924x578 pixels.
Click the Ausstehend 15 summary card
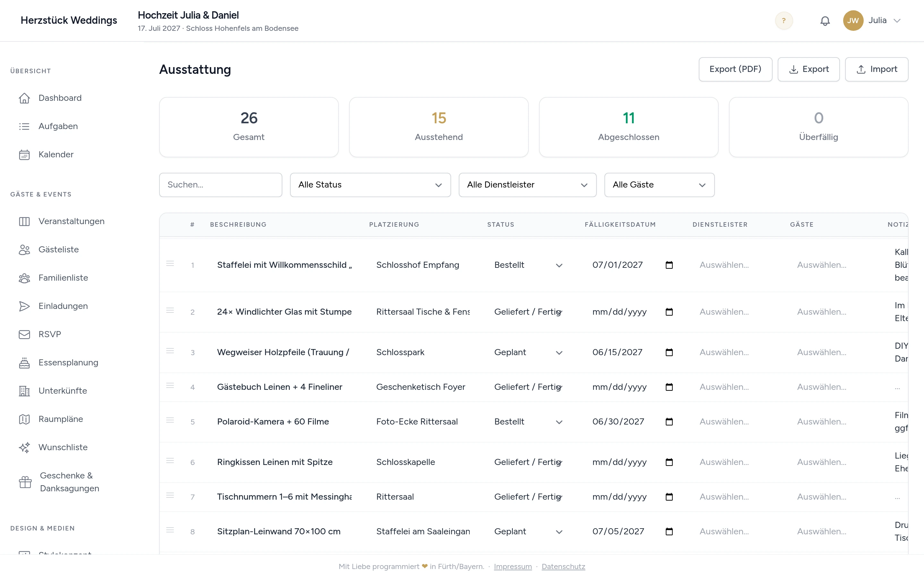439,127
